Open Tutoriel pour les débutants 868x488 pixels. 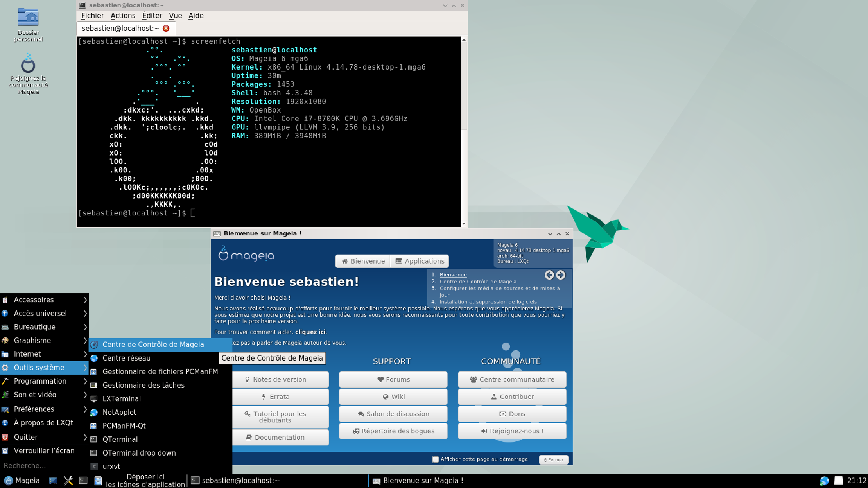[x=281, y=417]
